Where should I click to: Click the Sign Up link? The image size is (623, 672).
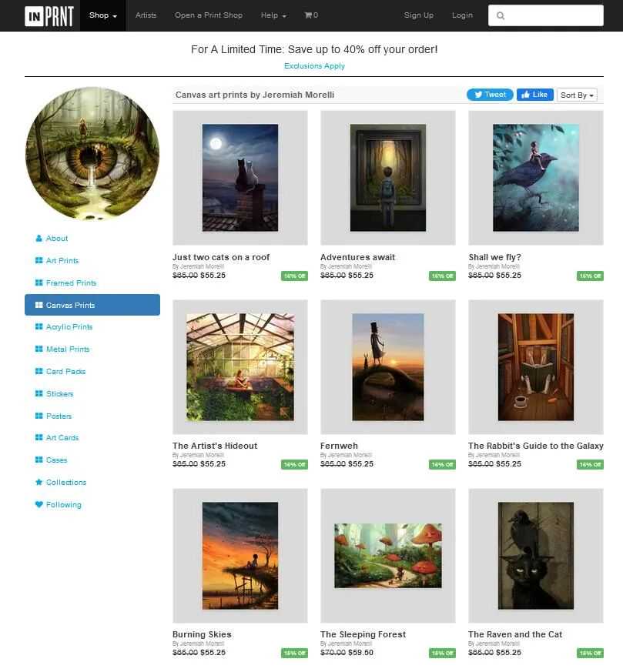(418, 15)
